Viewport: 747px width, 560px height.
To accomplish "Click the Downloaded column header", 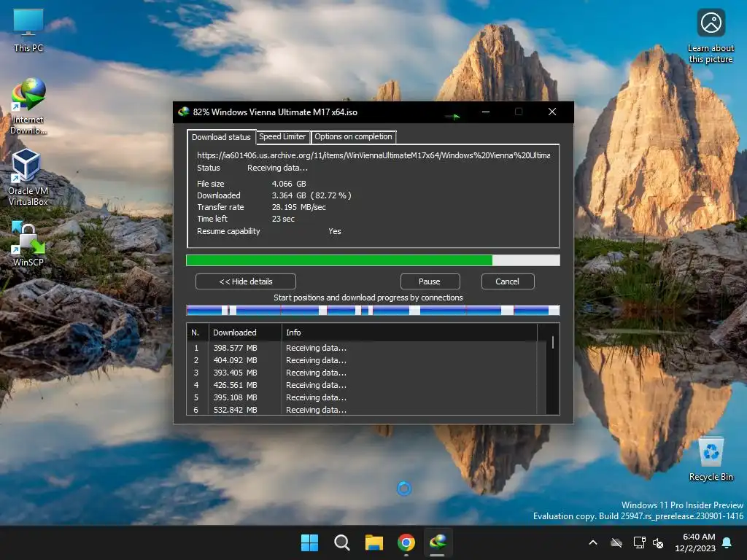I will tap(245, 332).
